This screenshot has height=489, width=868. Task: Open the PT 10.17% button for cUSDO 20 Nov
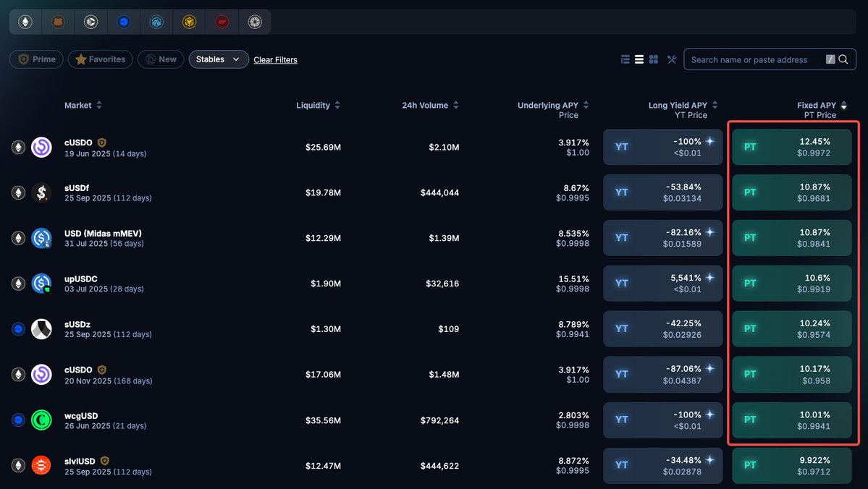click(791, 375)
